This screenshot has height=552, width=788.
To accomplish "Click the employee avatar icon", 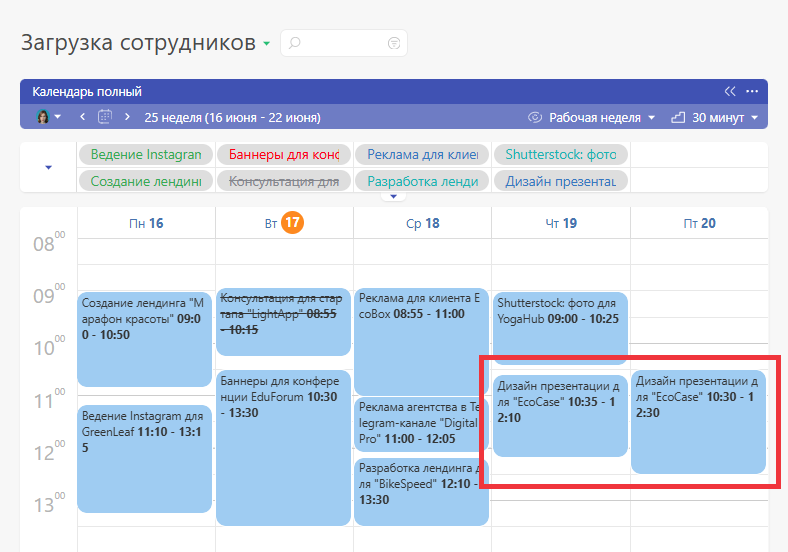I will (43, 117).
